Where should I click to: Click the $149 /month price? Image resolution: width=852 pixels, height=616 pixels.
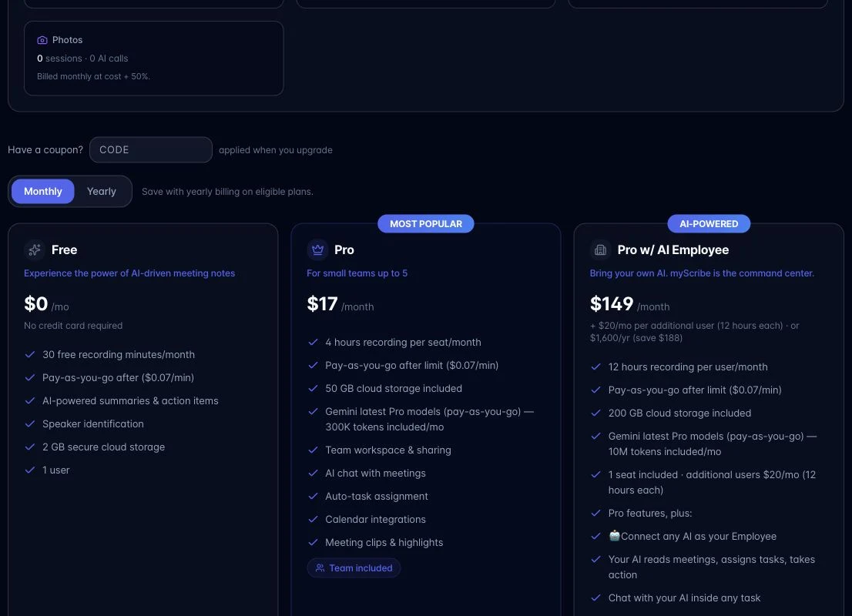coord(630,304)
